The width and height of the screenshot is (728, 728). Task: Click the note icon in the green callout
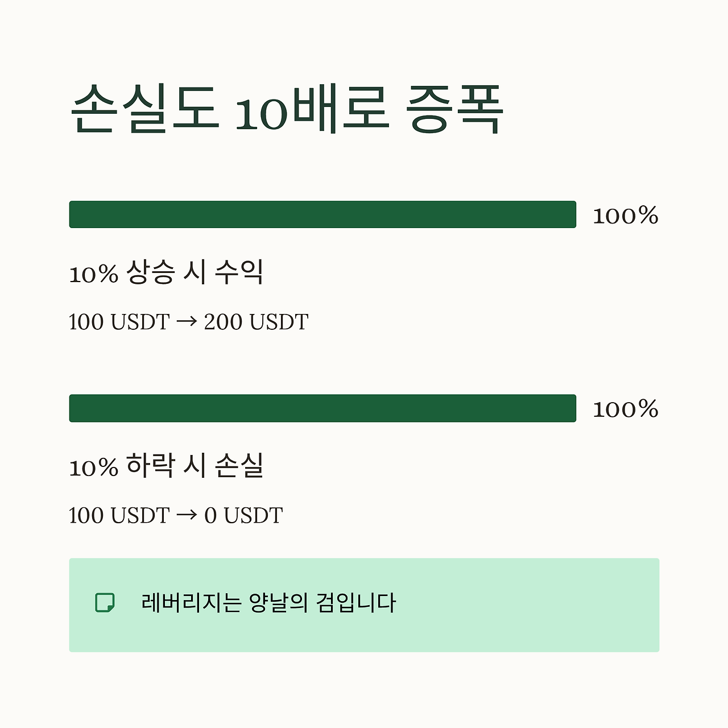click(105, 603)
